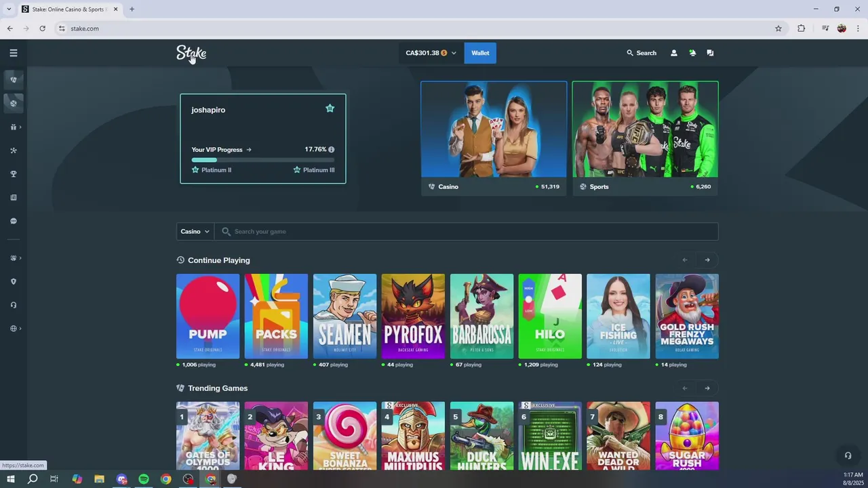Viewport: 868px width, 488px height.
Task: Open the Chrome three-dot menu
Action: pyautogui.click(x=858, y=28)
